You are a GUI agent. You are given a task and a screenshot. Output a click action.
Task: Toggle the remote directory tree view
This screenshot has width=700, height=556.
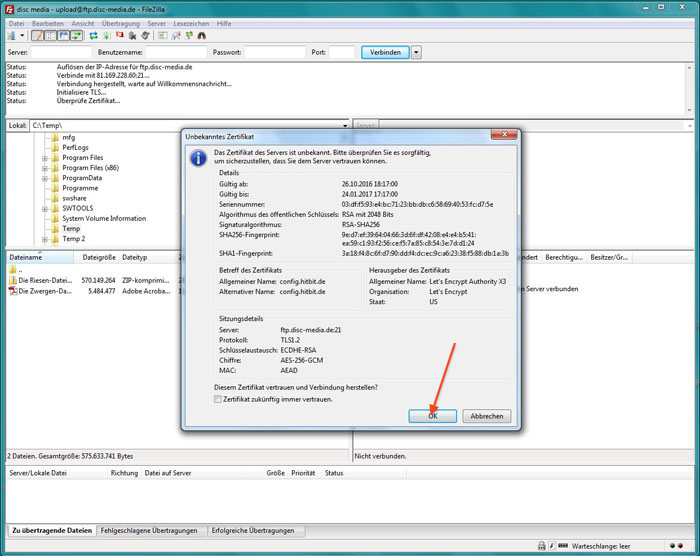pos(64,36)
